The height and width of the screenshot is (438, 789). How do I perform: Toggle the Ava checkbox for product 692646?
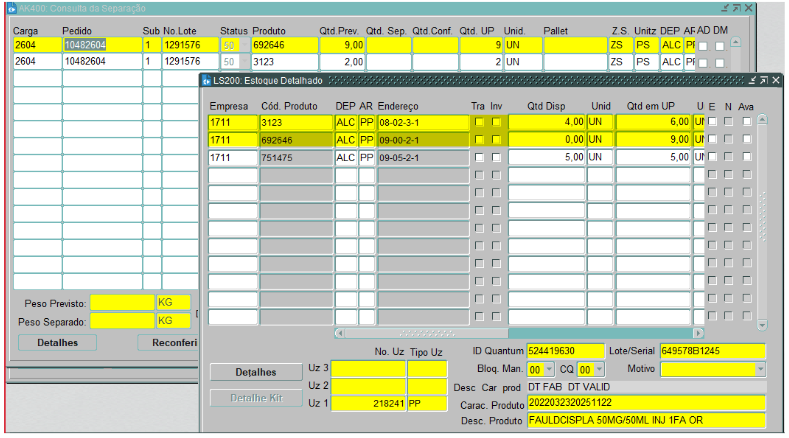point(747,140)
